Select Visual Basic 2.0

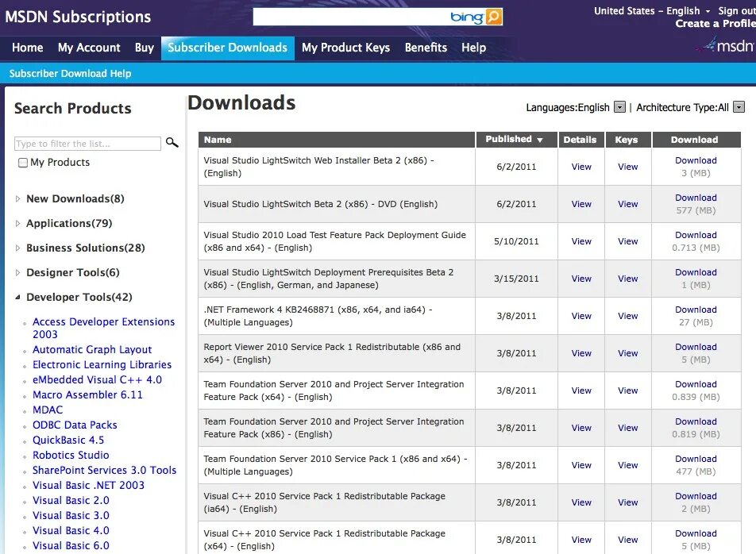click(x=71, y=500)
